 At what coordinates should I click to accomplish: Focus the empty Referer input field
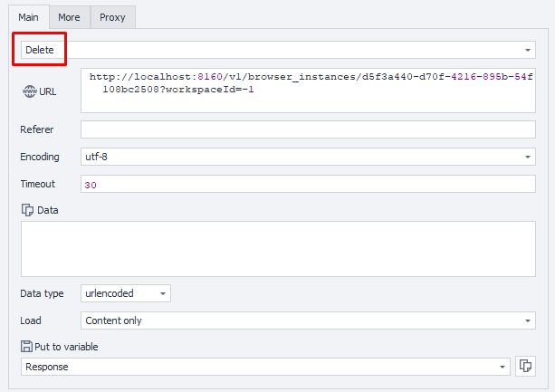(308, 129)
